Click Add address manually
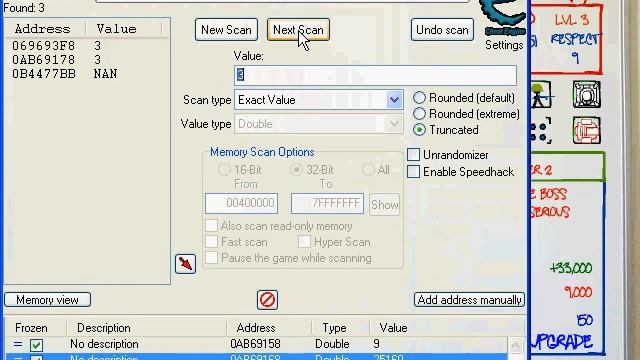This screenshot has height=360, width=640. pyautogui.click(x=469, y=300)
